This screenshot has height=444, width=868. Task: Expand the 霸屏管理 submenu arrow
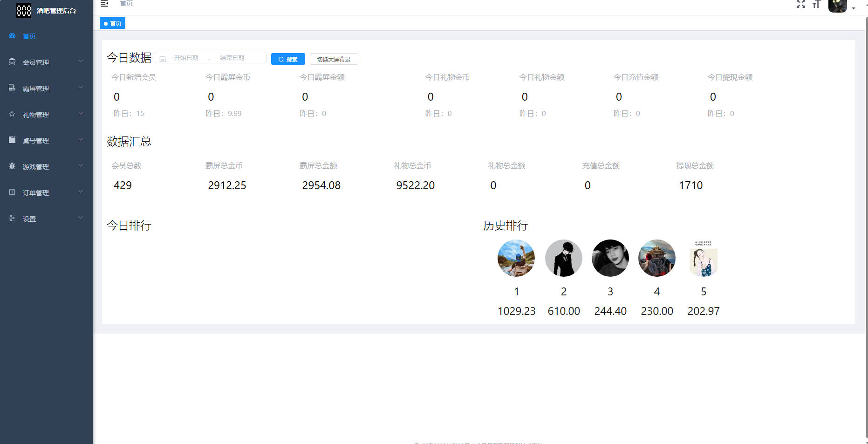(81, 87)
